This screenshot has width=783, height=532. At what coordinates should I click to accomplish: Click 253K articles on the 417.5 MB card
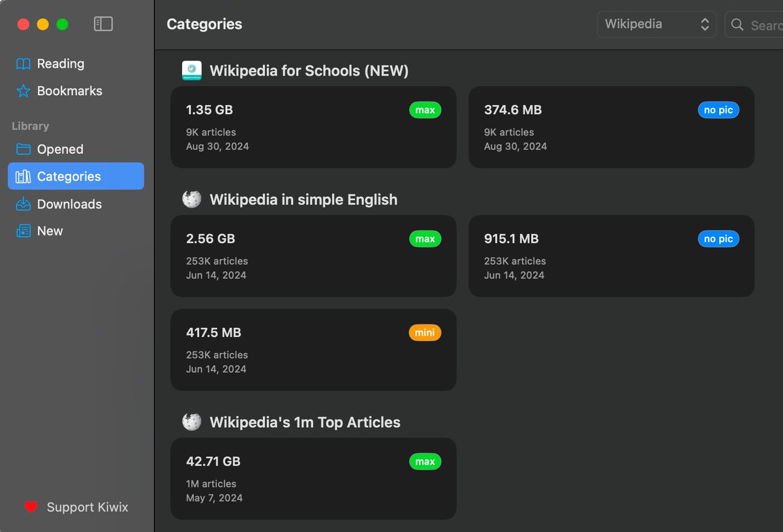[217, 355]
